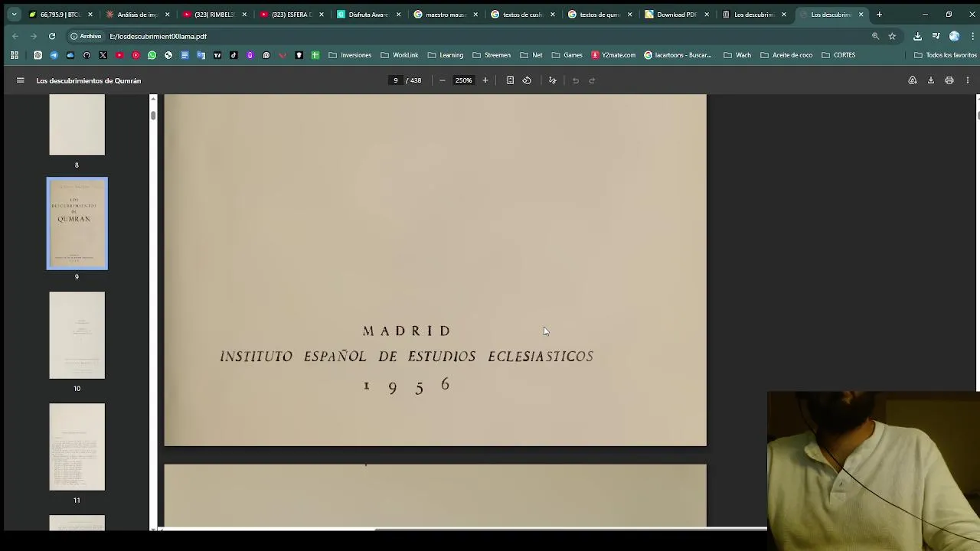Open the Chrome downloads icon

918,36
